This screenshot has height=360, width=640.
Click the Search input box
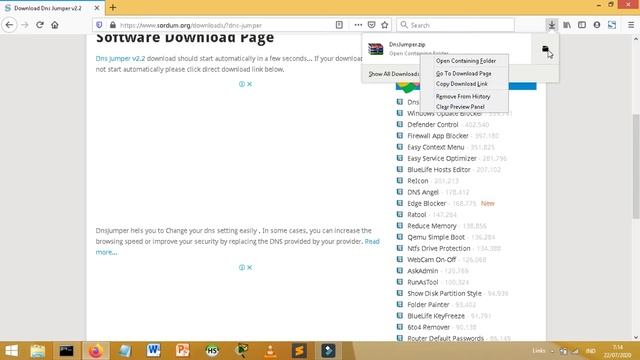pos(455,25)
